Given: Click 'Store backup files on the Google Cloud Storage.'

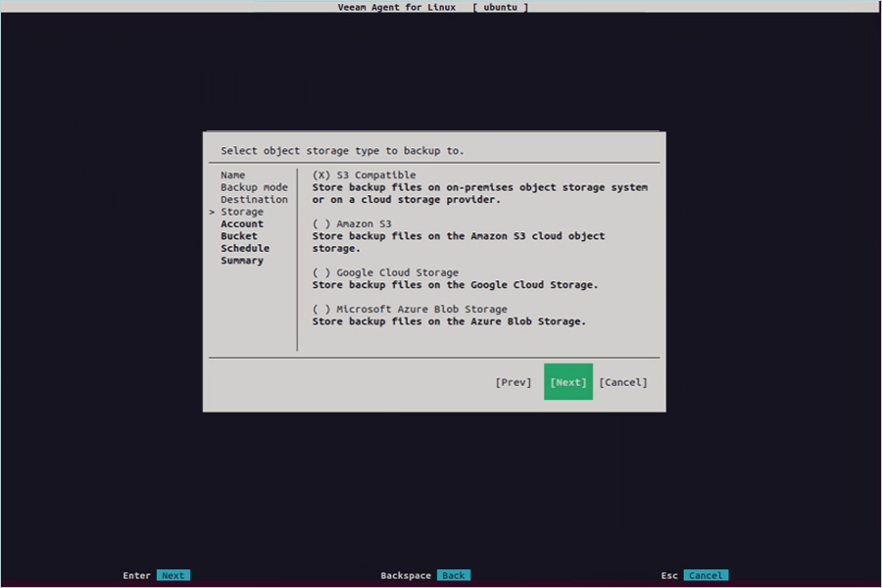Looking at the screenshot, I should (455, 285).
